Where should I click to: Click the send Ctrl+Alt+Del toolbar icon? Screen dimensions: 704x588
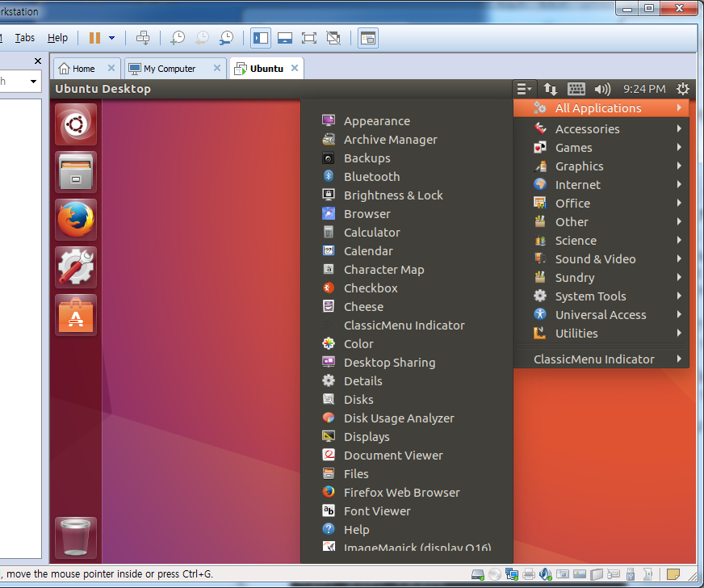(143, 38)
